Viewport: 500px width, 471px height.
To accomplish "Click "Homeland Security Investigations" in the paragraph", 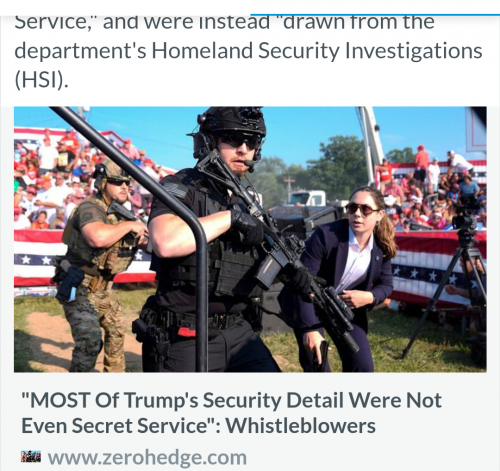I will click(x=317, y=51).
